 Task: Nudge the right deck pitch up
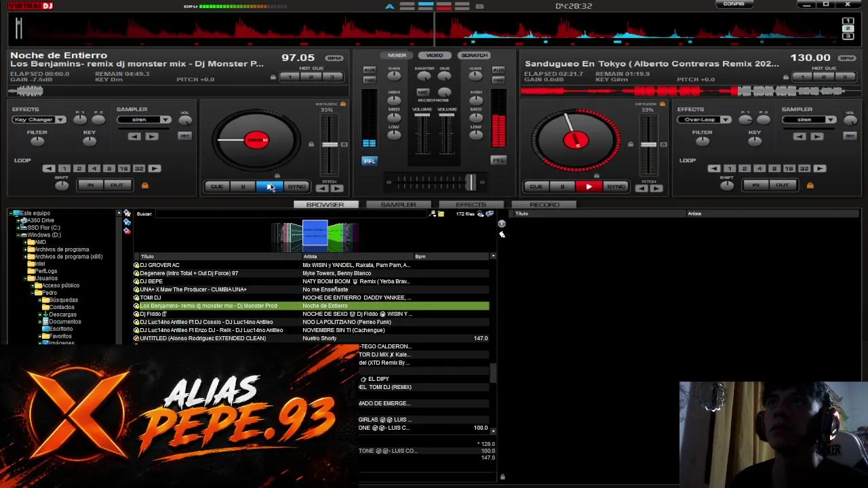(x=656, y=188)
